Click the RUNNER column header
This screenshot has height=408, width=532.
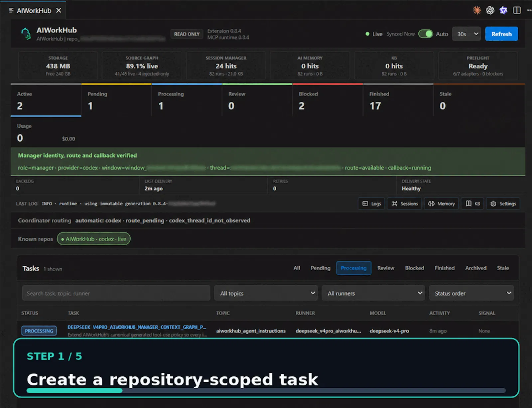point(305,313)
